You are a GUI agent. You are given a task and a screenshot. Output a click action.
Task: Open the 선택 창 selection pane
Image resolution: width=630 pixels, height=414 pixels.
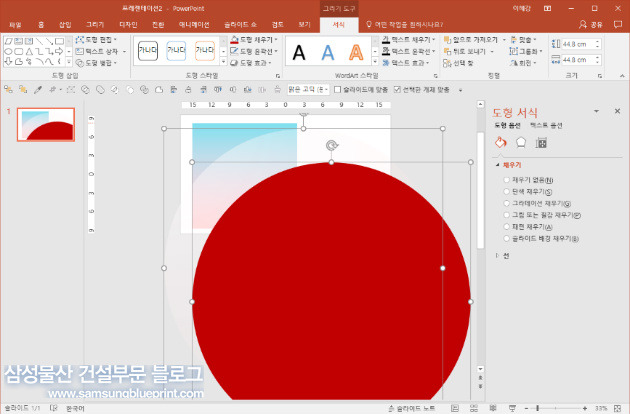[458, 63]
